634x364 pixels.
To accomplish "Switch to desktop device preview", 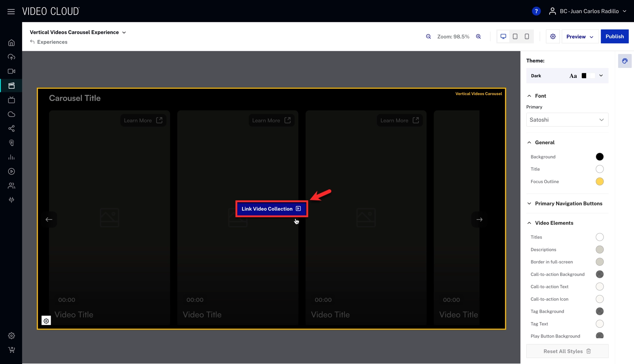I will pyautogui.click(x=503, y=37).
